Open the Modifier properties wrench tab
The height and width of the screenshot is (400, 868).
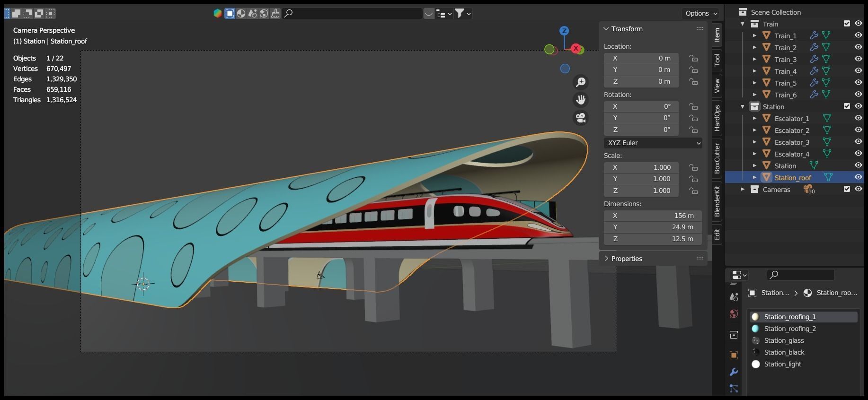click(x=734, y=372)
